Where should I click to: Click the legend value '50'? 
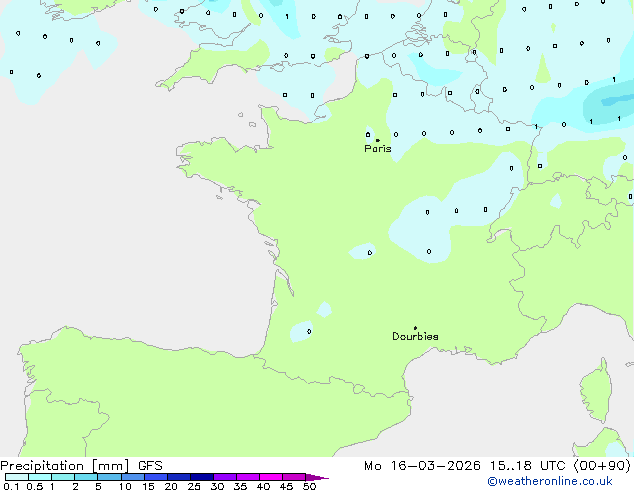pos(309,486)
